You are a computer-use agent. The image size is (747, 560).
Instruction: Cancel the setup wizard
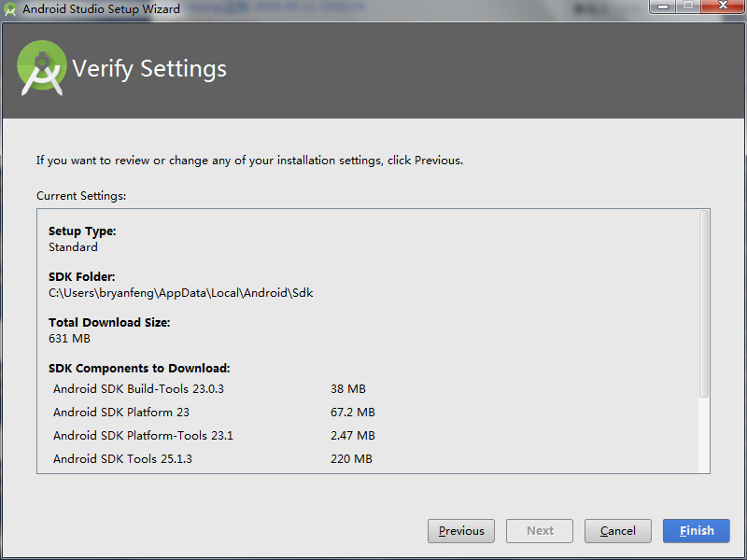point(618,530)
